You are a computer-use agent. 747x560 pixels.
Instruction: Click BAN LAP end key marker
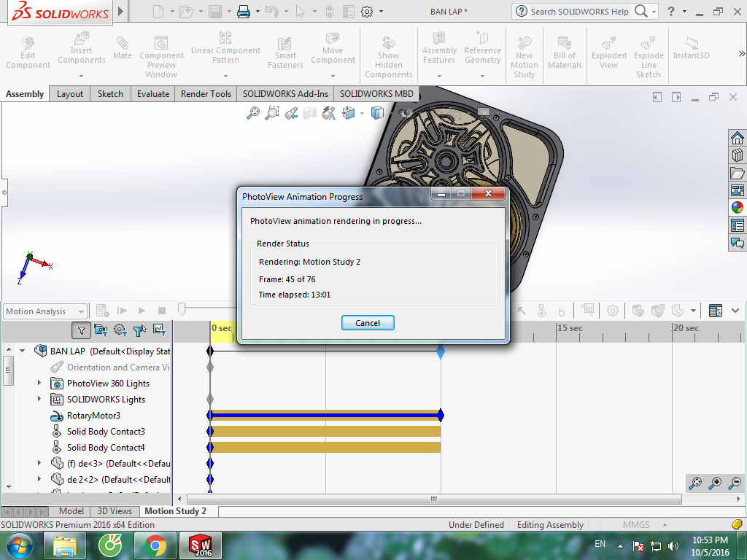click(x=441, y=351)
